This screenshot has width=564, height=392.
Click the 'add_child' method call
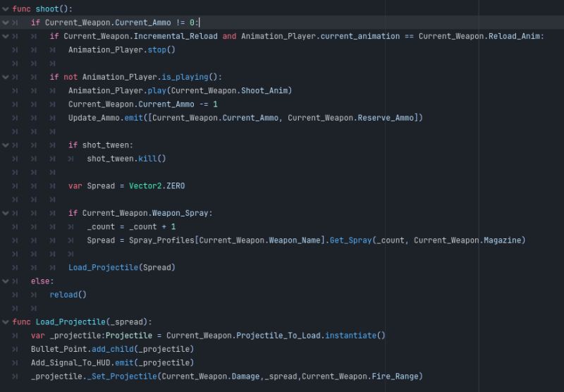[113, 349]
